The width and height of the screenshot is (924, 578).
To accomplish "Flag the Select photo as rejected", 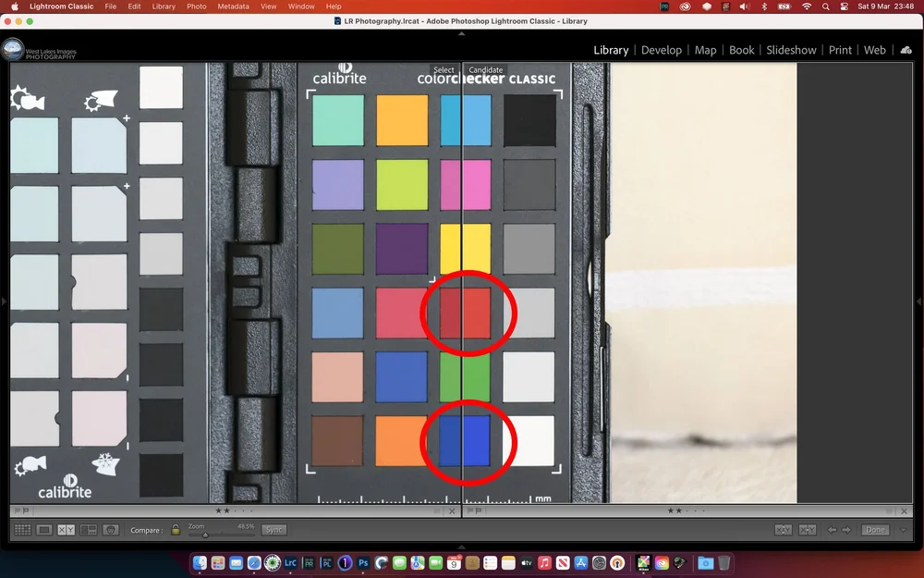I will coord(25,510).
